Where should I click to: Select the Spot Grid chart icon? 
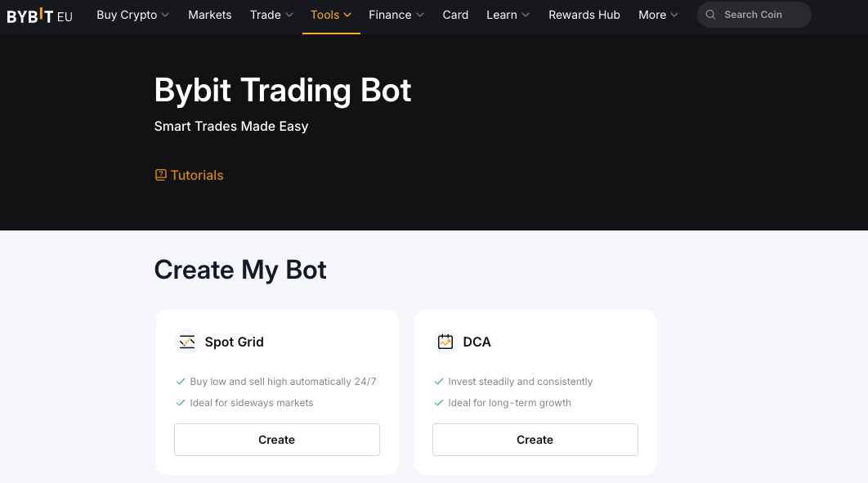pyautogui.click(x=187, y=342)
